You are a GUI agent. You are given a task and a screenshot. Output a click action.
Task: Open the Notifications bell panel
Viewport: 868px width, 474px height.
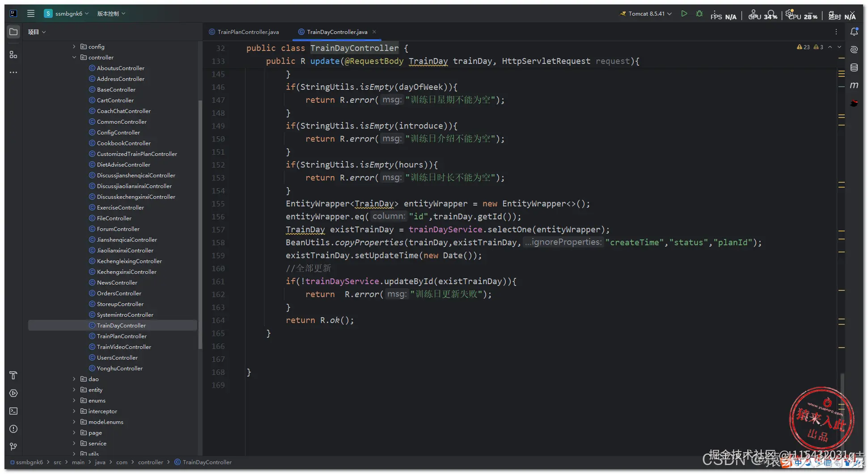tap(854, 32)
